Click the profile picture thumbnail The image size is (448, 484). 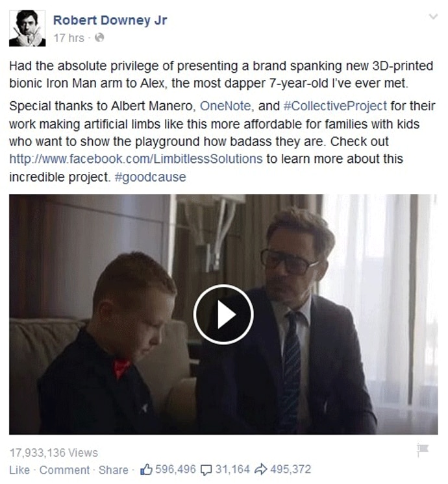coord(27,29)
